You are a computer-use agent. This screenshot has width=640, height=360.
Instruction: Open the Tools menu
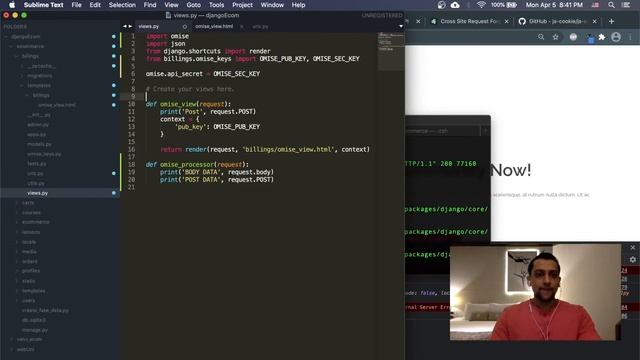(x=216, y=5)
